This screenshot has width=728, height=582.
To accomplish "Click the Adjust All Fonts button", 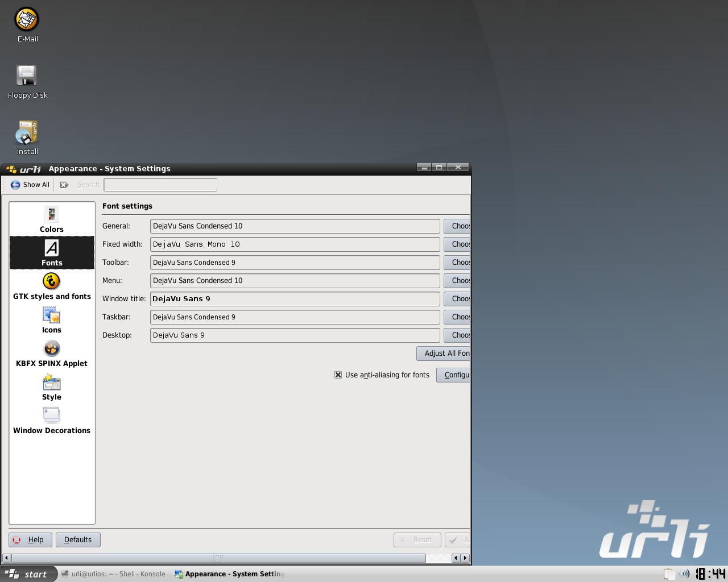I will pos(444,354).
